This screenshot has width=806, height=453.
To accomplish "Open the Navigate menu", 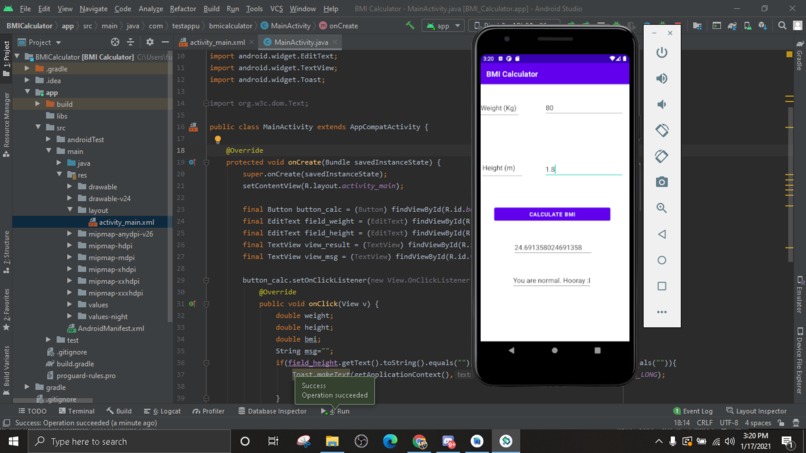I will click(93, 9).
